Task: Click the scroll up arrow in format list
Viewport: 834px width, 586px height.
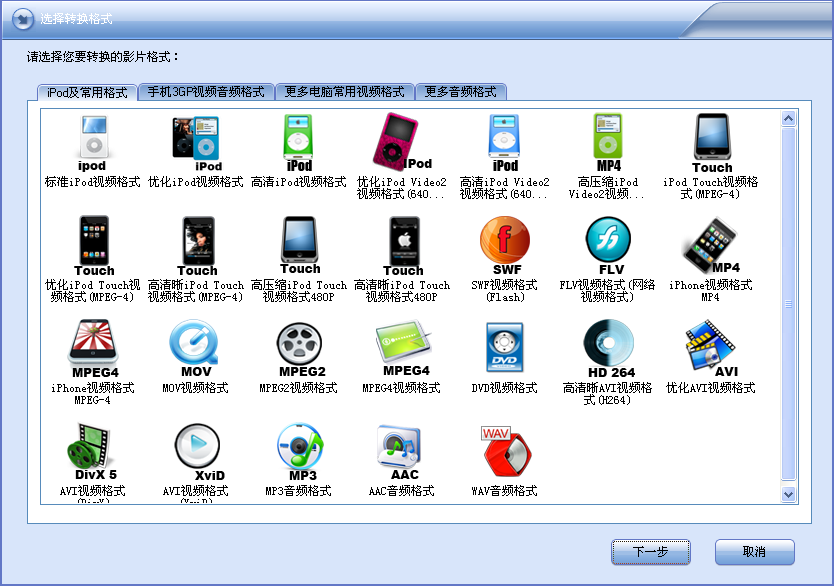Action: click(x=788, y=118)
